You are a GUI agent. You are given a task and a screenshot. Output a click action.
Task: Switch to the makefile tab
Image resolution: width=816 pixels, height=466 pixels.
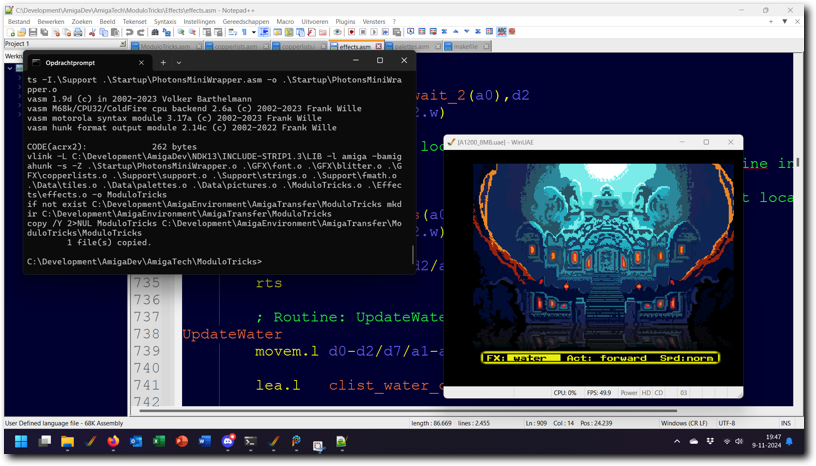click(465, 46)
